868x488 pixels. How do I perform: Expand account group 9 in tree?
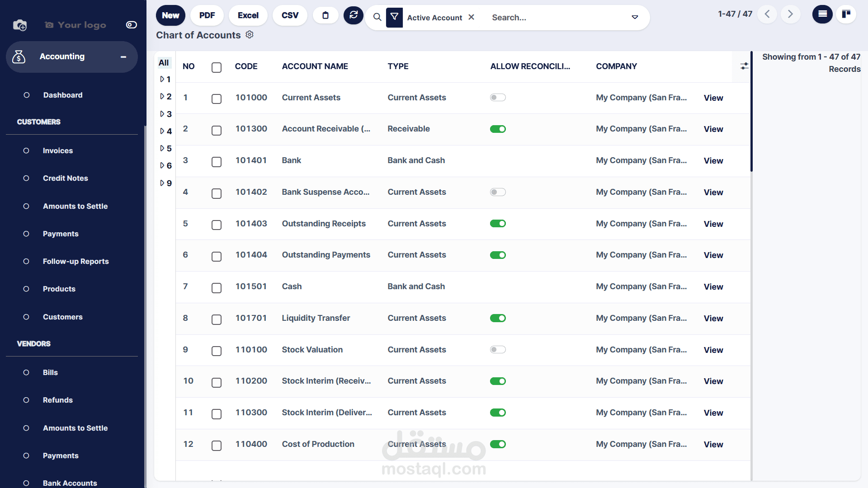[x=162, y=183]
